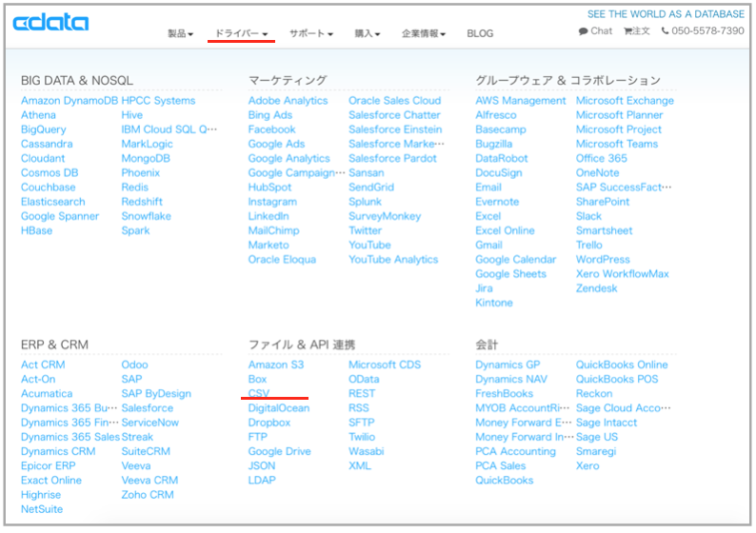Open the Zendesk driver link

(596, 288)
